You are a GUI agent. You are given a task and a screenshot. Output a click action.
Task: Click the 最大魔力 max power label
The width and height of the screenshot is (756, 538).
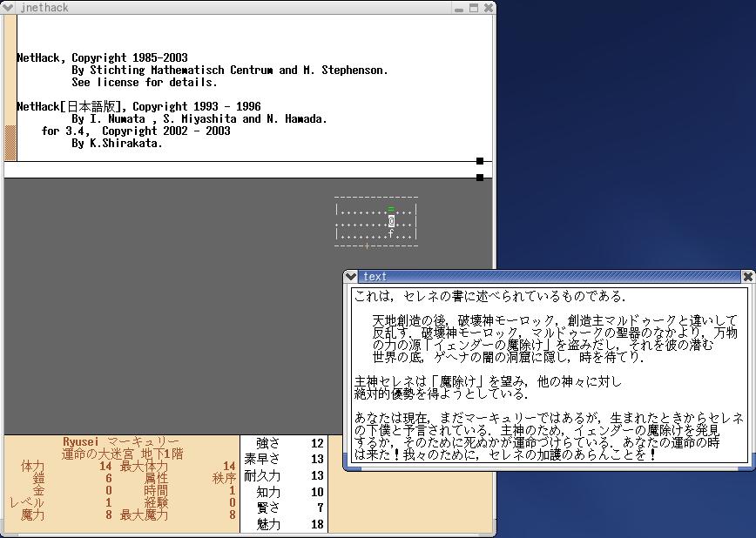(x=144, y=514)
